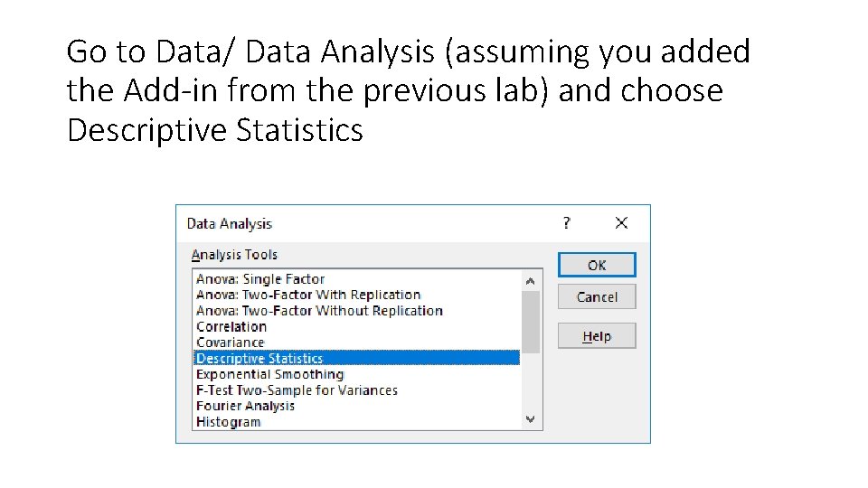The image size is (868, 488).
Task: Choose Descriptive Statistics entry
Action: pyautogui.click(x=259, y=359)
